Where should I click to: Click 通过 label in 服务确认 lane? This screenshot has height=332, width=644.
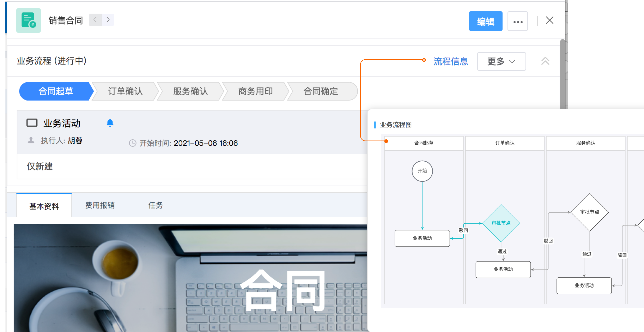[587, 254]
